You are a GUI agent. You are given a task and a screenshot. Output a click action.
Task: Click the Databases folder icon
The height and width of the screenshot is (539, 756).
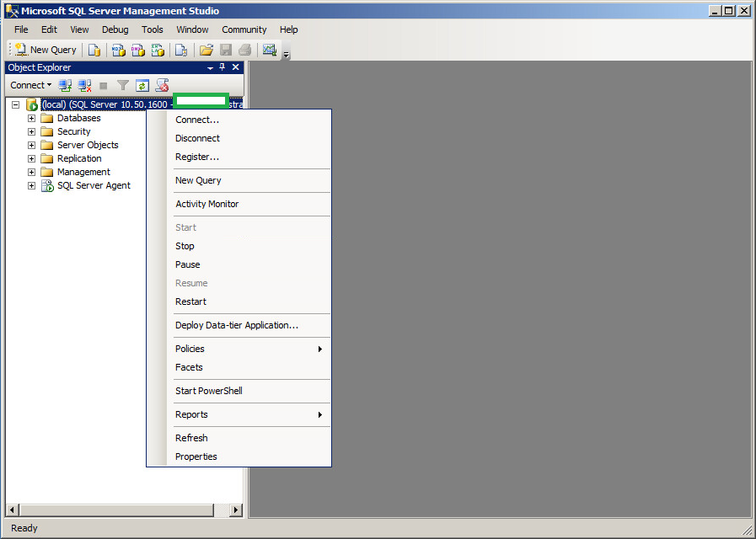46,118
